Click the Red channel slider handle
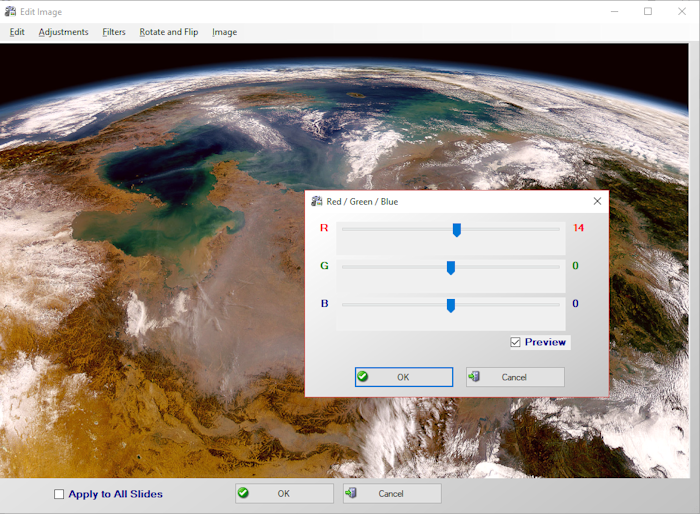700x514 pixels. 457,230
